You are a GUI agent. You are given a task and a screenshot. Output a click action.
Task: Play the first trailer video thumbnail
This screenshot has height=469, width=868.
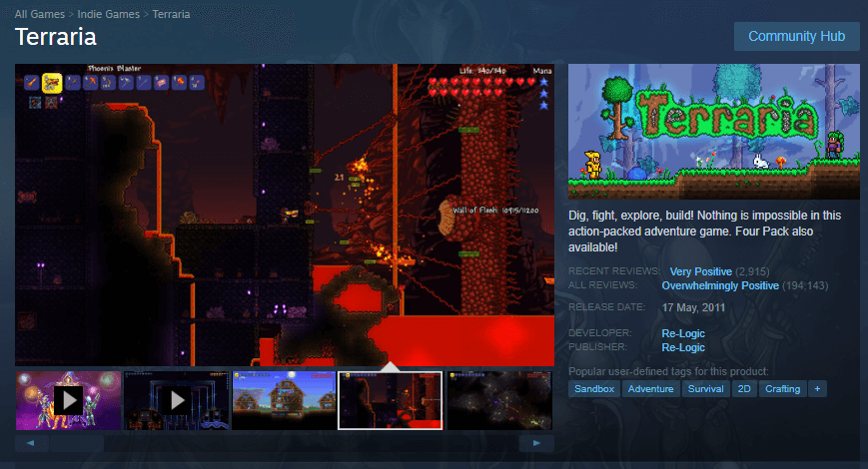click(69, 400)
